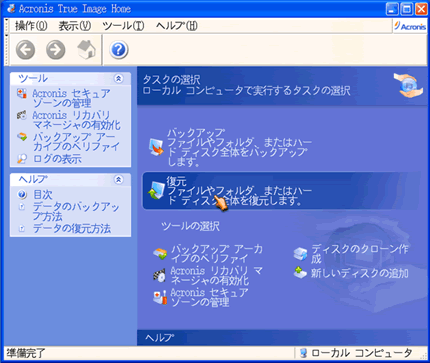Click the ツール sidebar panel header

point(70,79)
